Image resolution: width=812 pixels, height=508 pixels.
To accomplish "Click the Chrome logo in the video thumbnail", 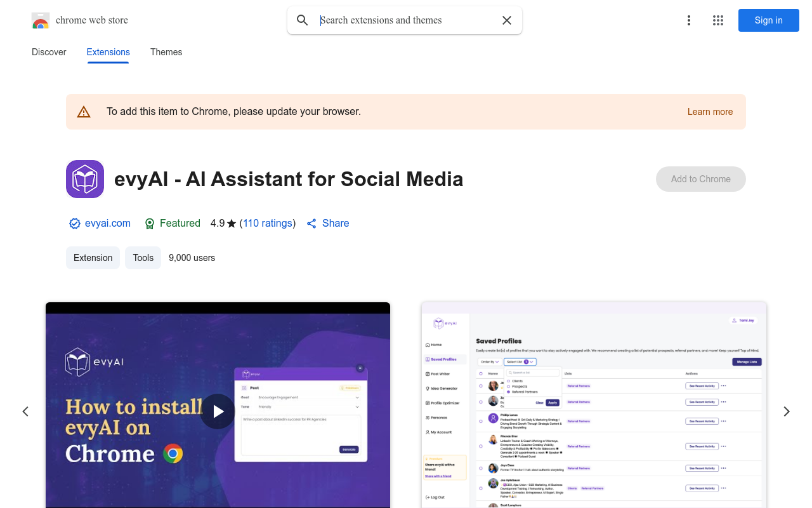I will tap(173, 453).
